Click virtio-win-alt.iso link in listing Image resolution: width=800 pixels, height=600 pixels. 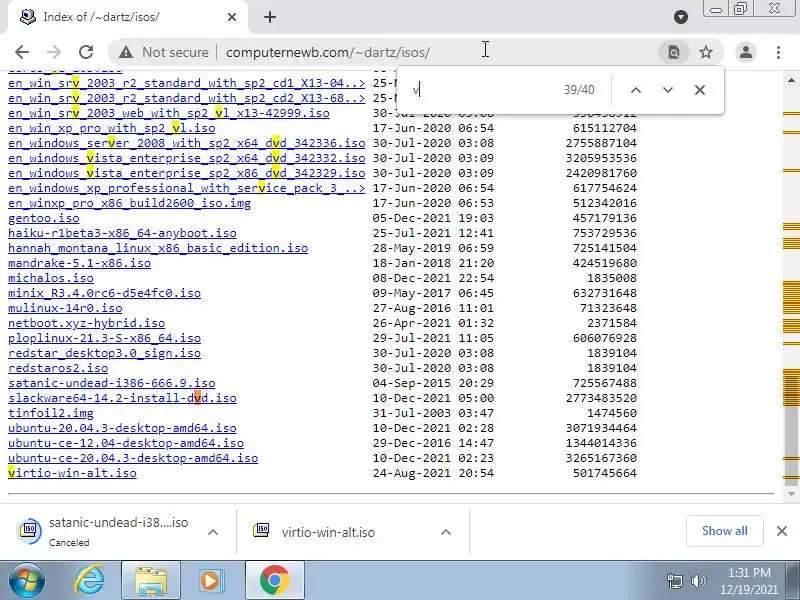(72, 473)
